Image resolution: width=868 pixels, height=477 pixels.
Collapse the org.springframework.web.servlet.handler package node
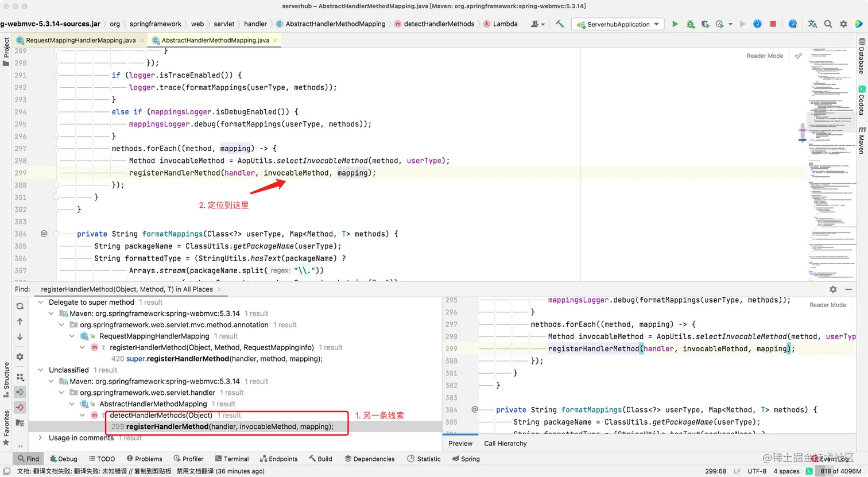coord(61,393)
